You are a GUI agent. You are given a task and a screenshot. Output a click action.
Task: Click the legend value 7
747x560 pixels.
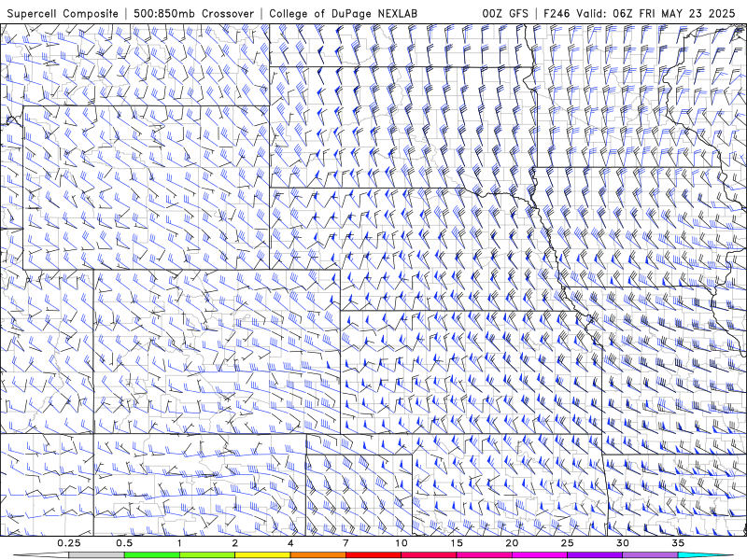[x=345, y=543]
